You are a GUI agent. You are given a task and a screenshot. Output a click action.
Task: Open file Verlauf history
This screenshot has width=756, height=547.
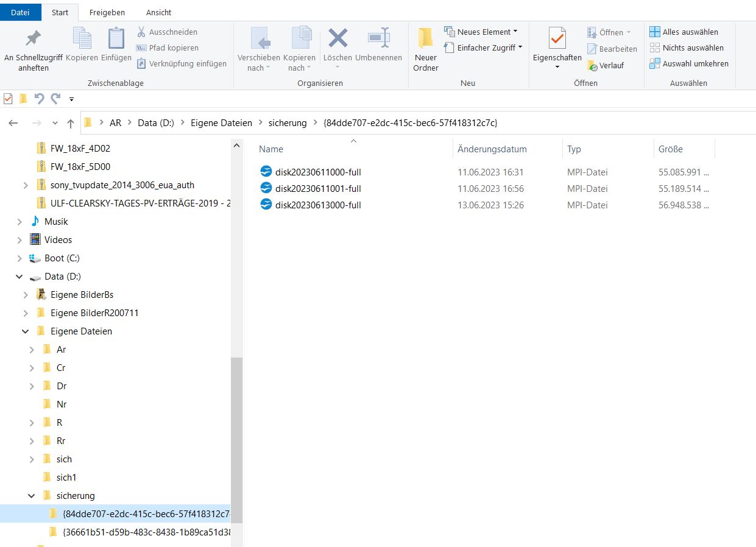[x=606, y=65]
